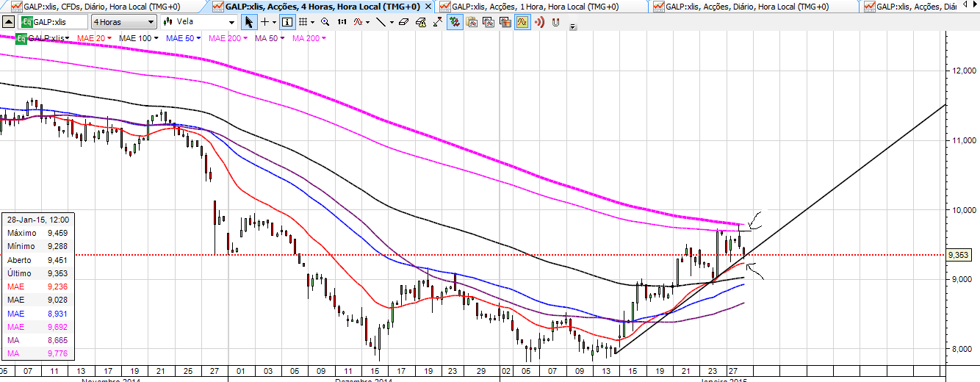Toggle the yellow highlighted wave button
Viewport: 980px width, 382px height.
[x=522, y=22]
